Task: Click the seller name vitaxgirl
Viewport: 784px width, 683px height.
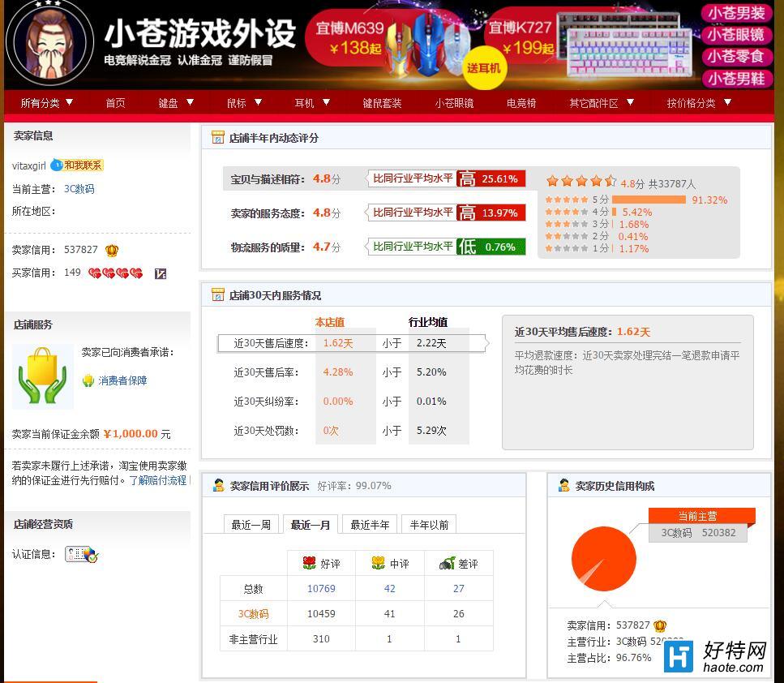Action: click(x=29, y=165)
